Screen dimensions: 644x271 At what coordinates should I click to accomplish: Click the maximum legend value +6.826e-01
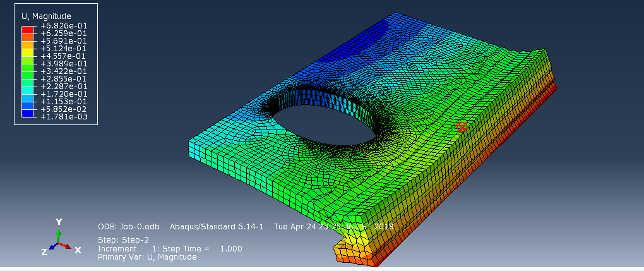[64, 26]
